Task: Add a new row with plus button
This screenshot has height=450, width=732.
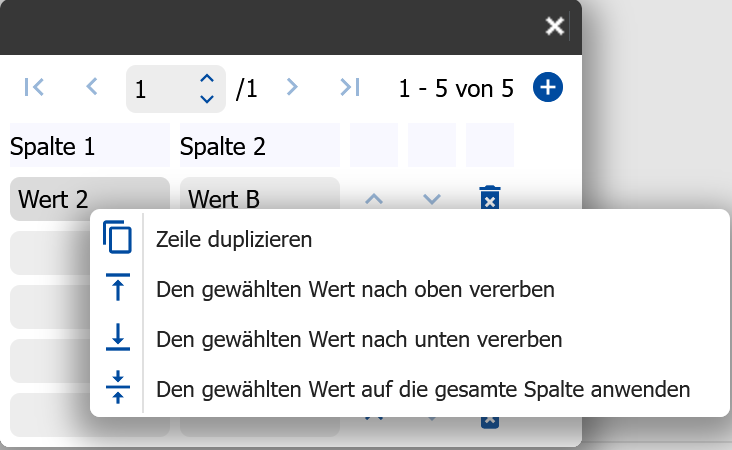Action: [x=547, y=88]
